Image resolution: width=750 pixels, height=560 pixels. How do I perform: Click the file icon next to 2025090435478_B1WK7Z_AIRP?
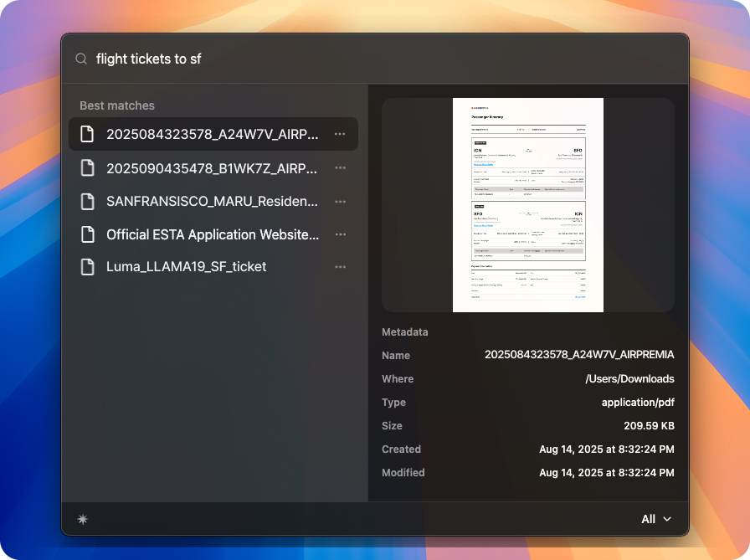[x=88, y=167]
